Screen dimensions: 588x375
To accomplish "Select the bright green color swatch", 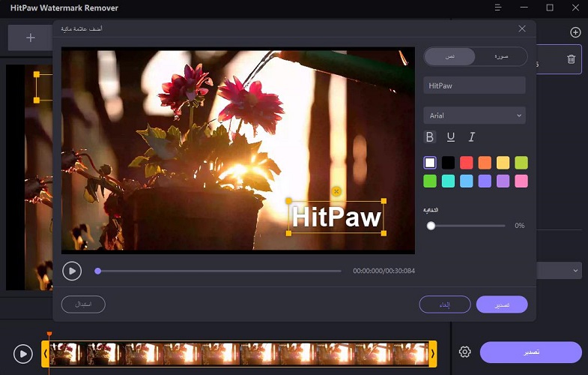I will pos(430,181).
